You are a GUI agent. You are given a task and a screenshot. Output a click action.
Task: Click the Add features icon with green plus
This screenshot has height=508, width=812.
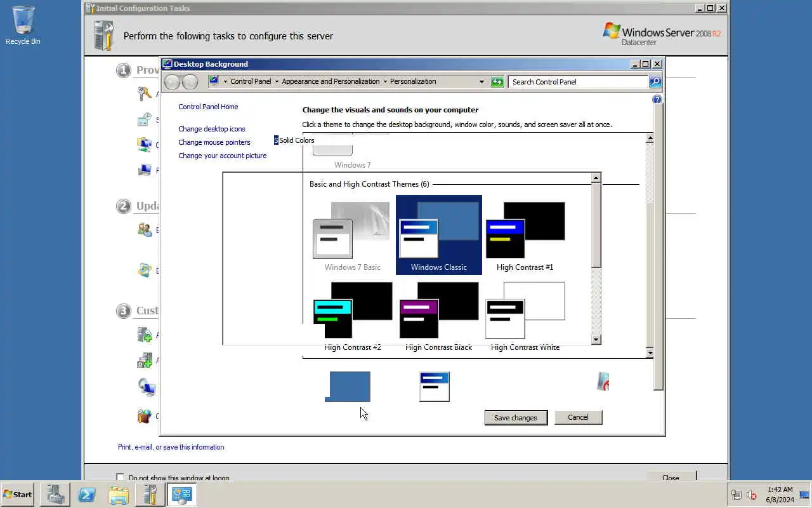pyautogui.click(x=145, y=360)
